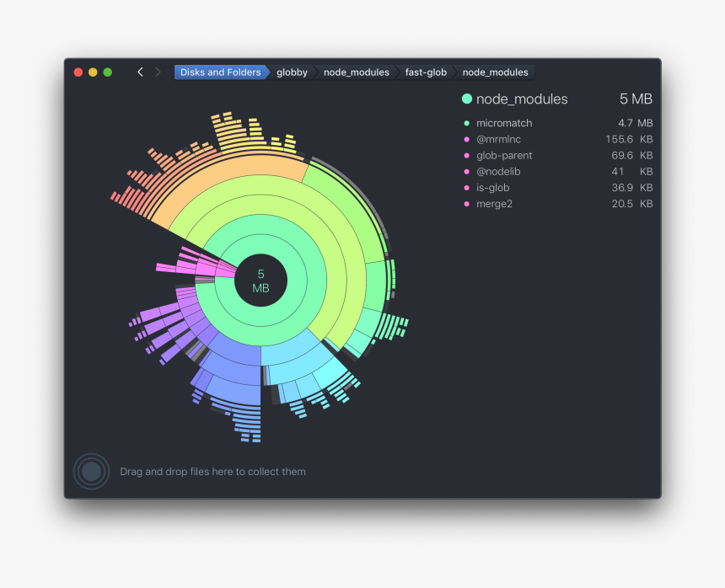Image resolution: width=725 pixels, height=588 pixels.
Task: Navigate to first node_modules breadcrumb after globby
Action: (x=356, y=72)
